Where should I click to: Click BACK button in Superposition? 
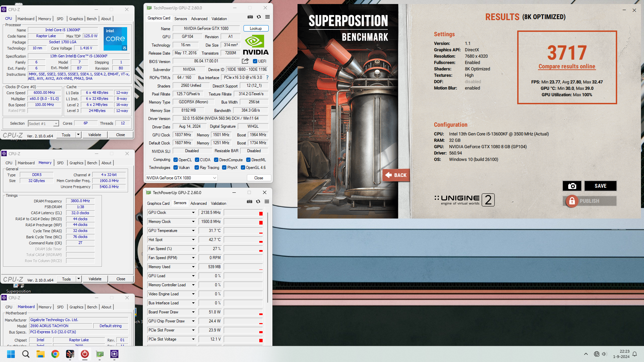pos(396,175)
